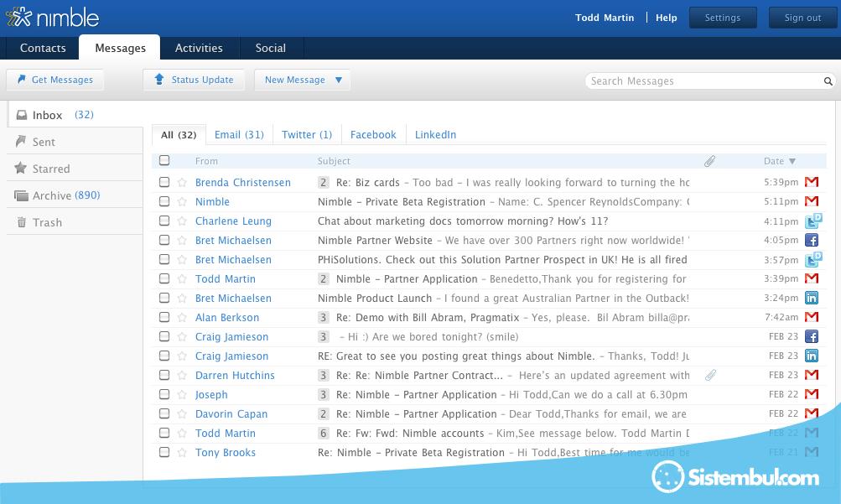Open the Archive (890) folder
Viewport: 841px width, 504px height.
click(x=75, y=195)
